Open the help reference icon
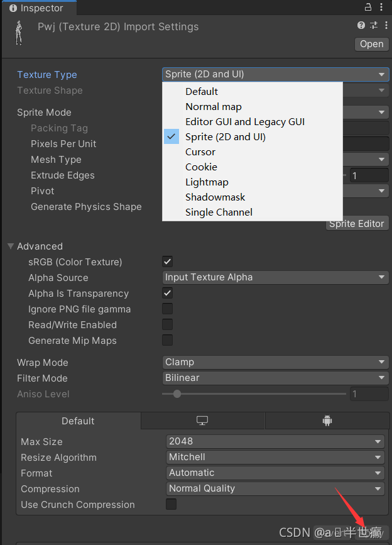The height and width of the screenshot is (545, 392). click(x=361, y=25)
